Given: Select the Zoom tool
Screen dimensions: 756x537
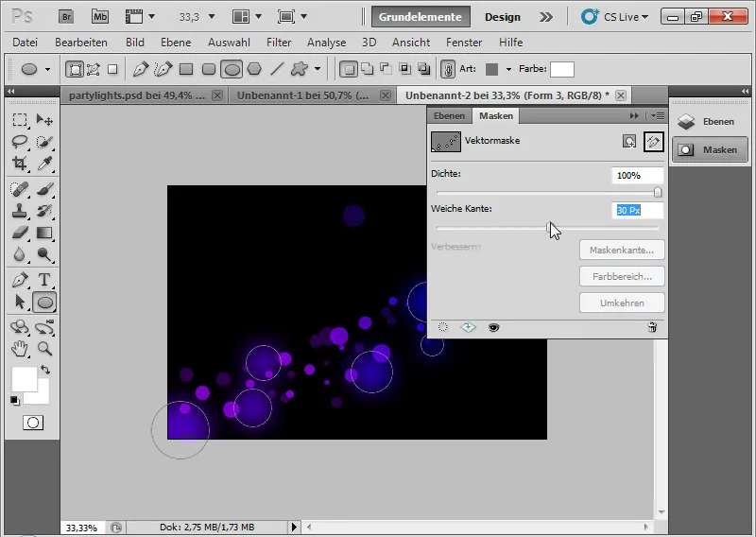Looking at the screenshot, I should [x=44, y=348].
